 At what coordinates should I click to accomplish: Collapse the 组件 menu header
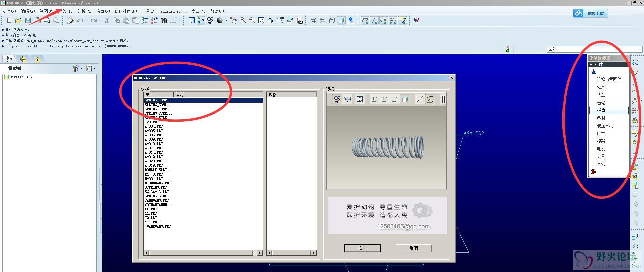608,64
